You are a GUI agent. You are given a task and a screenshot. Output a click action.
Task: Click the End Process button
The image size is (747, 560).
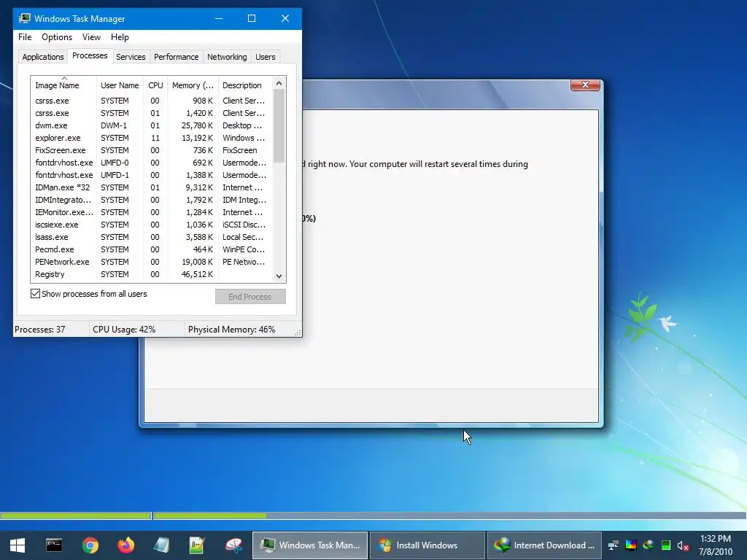(250, 297)
